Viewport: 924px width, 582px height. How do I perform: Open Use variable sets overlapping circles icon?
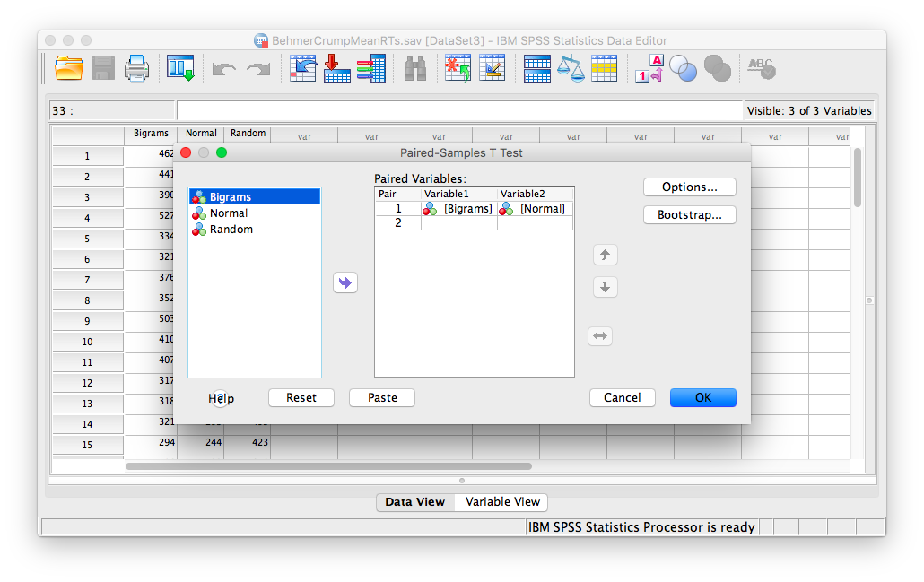684,68
